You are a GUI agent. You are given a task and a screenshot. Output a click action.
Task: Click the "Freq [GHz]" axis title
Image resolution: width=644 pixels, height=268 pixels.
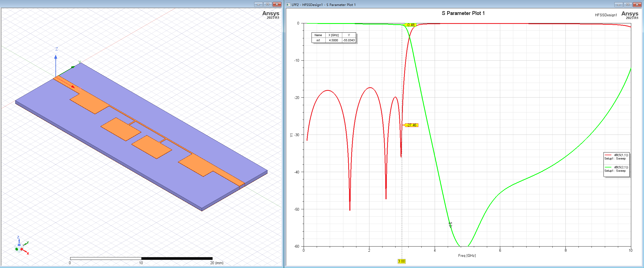467,256
